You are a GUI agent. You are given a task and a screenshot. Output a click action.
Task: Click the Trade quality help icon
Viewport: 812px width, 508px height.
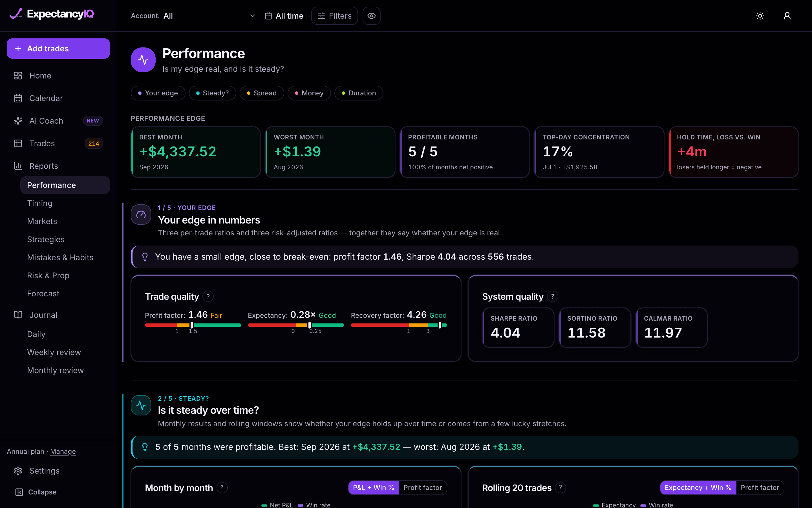tap(208, 296)
